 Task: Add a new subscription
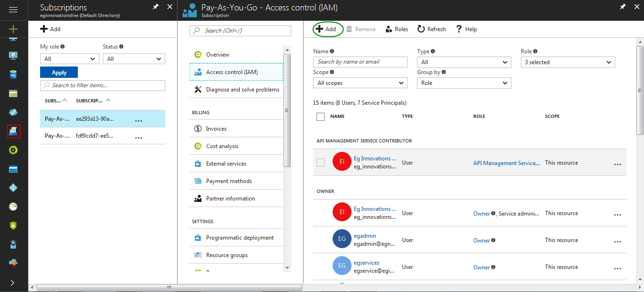coord(50,29)
